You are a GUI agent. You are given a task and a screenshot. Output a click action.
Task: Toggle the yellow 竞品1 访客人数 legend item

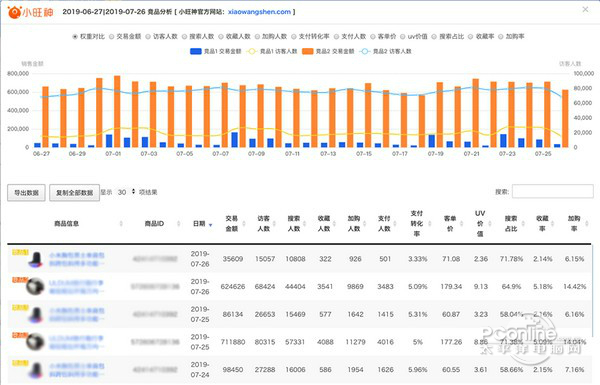tap(272, 51)
